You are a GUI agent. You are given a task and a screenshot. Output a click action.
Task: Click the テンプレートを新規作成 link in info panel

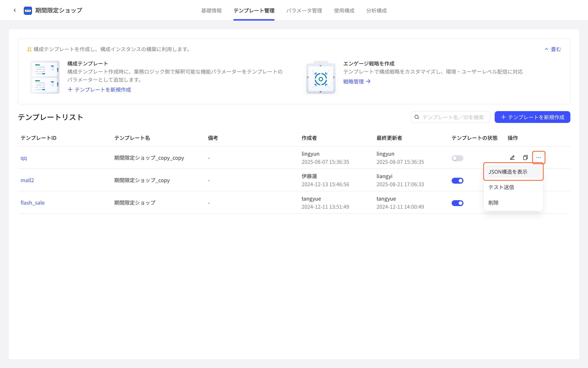coord(99,90)
